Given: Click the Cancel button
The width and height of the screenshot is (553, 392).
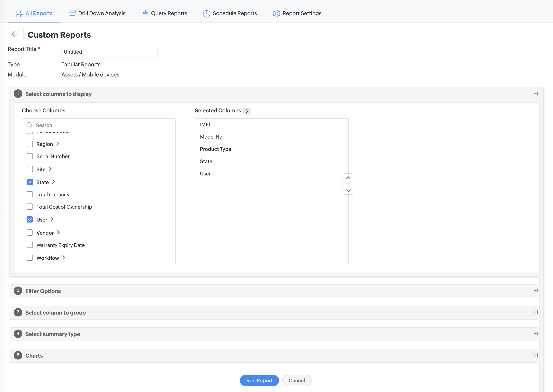Looking at the screenshot, I should (x=297, y=381).
